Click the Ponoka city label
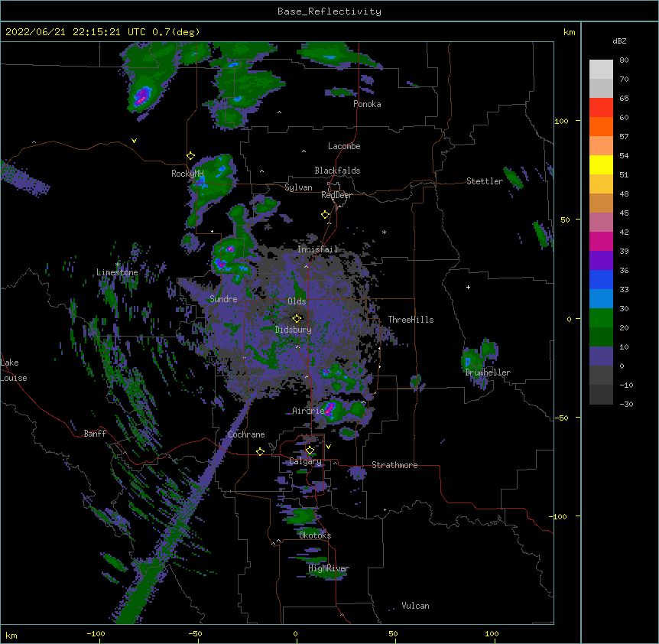 coord(367,104)
